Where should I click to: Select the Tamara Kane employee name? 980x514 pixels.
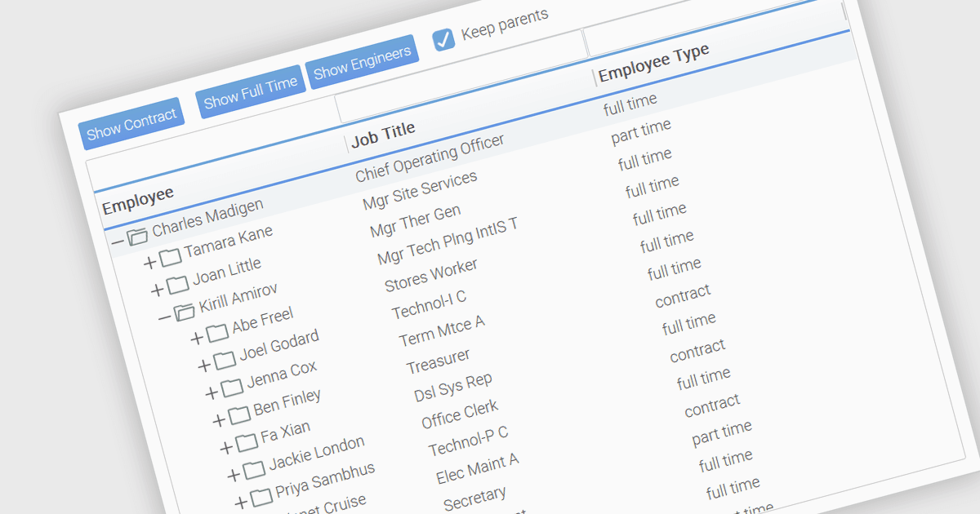click(228, 241)
